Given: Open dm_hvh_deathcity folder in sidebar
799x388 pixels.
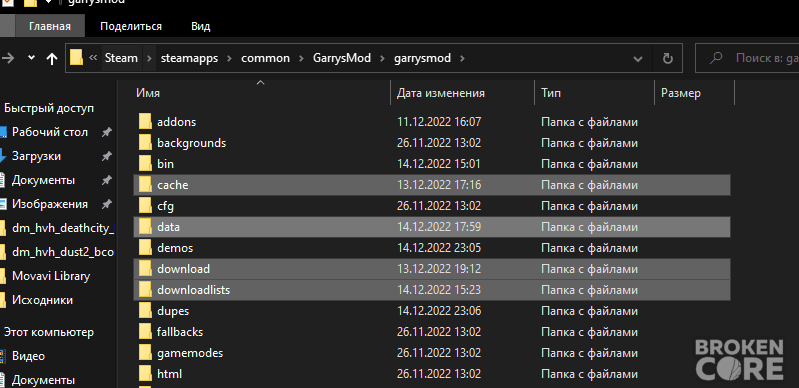Looking at the screenshot, I should pyautogui.click(x=63, y=228).
